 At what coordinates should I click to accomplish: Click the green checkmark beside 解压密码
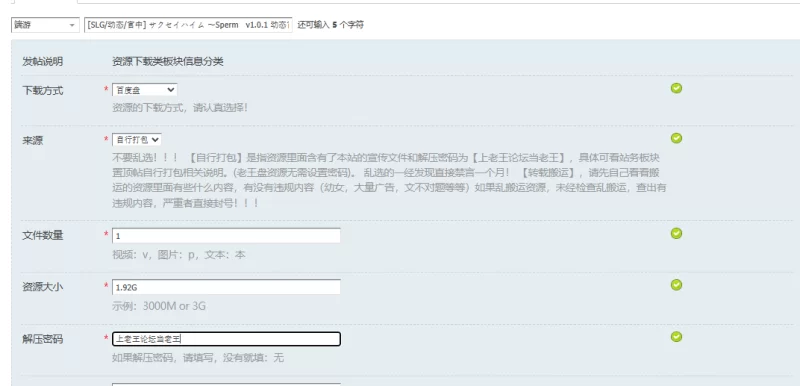[x=676, y=336]
